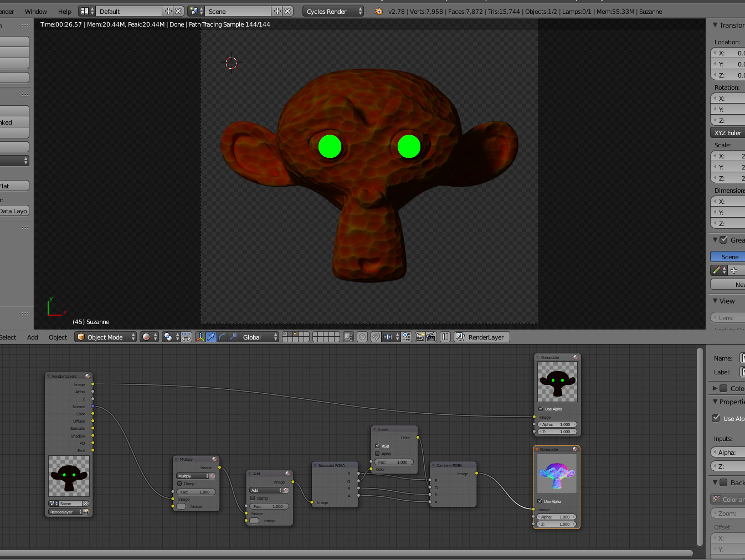745x560 pixels.
Task: Open the Help menu
Action: pos(65,11)
